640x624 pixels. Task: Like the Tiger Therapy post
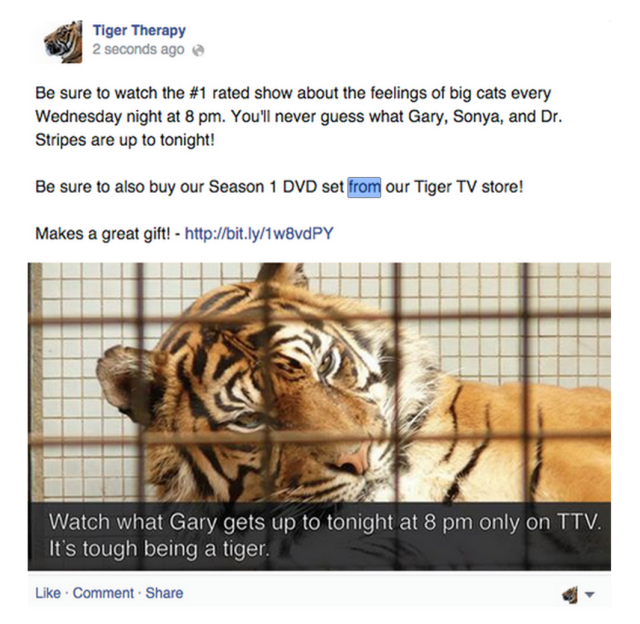48,593
